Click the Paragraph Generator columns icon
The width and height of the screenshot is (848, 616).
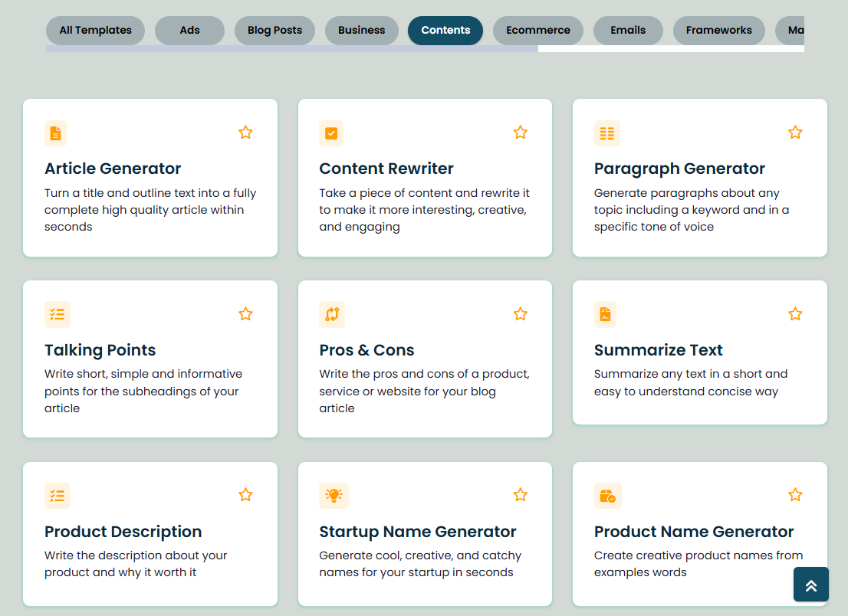pos(606,133)
